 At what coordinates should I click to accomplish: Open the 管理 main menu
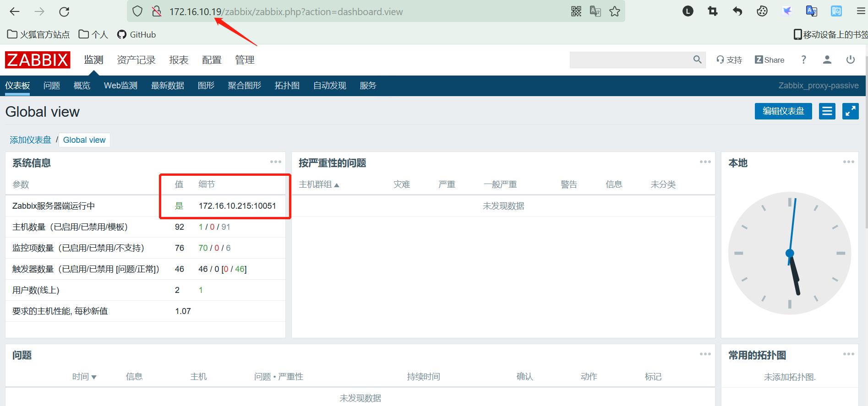(245, 60)
